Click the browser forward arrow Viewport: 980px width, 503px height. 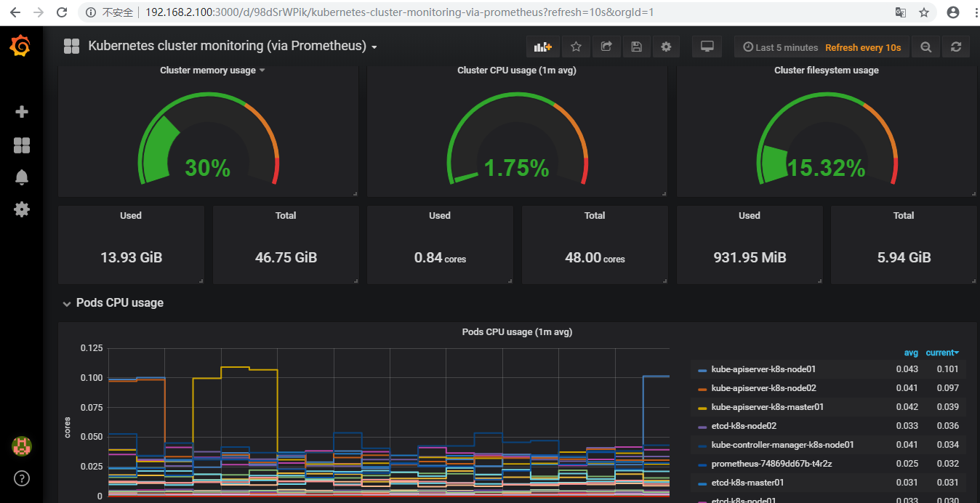(x=39, y=12)
